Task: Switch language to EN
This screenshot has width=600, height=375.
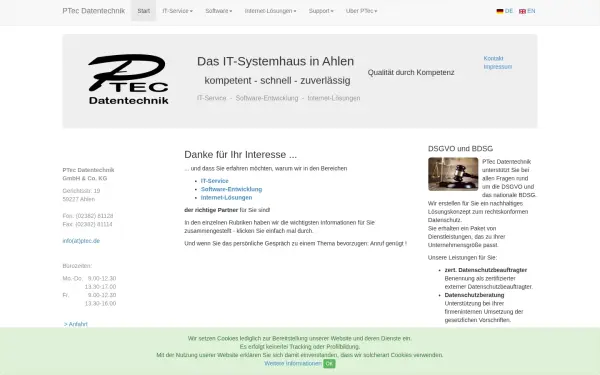Action: click(531, 11)
